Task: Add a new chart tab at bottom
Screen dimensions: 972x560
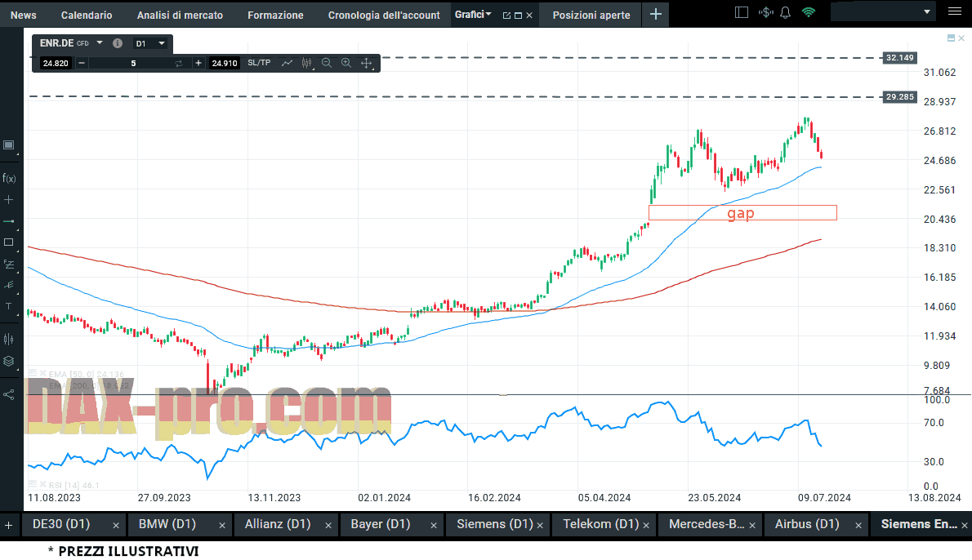Action: pyautogui.click(x=9, y=525)
